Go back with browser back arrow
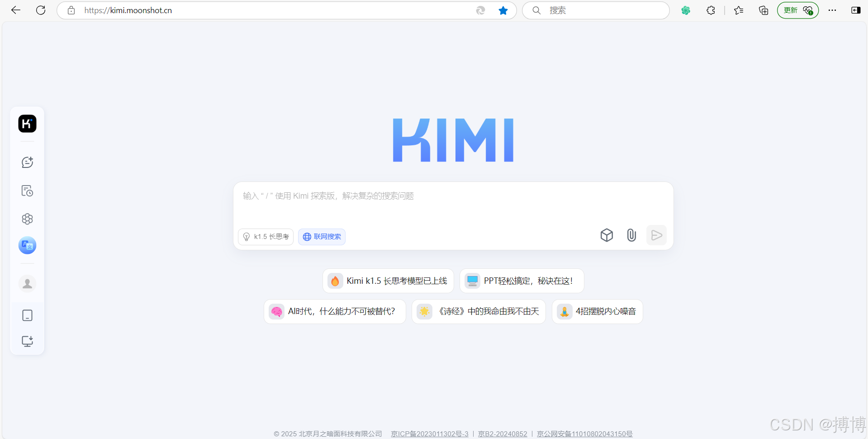 click(16, 10)
